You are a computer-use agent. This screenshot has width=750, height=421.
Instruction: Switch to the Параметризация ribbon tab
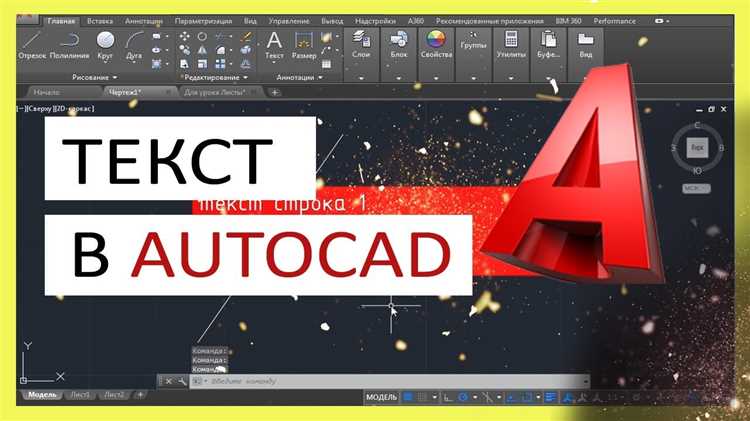203,21
